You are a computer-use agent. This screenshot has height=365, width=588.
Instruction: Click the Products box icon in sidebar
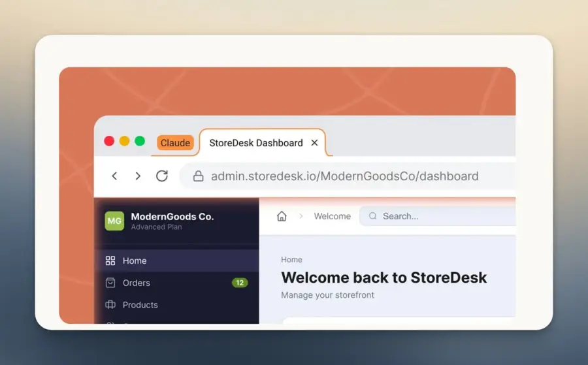(x=110, y=305)
